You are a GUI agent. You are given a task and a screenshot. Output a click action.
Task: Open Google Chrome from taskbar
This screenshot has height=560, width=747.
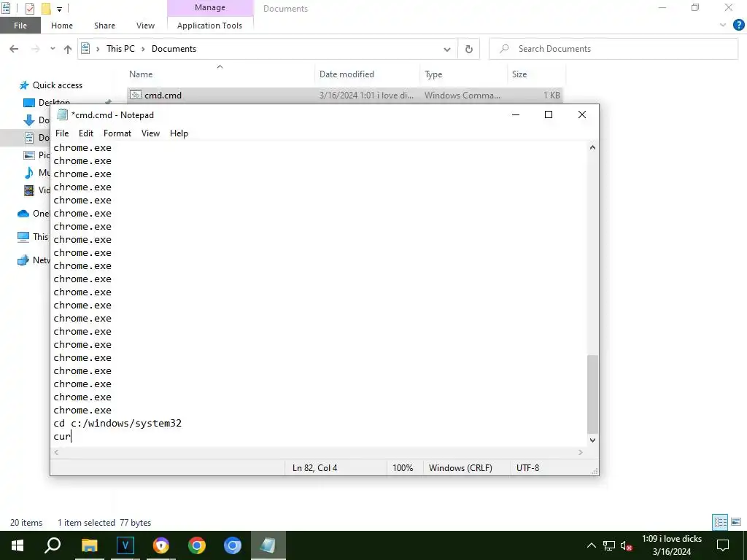coord(197,545)
